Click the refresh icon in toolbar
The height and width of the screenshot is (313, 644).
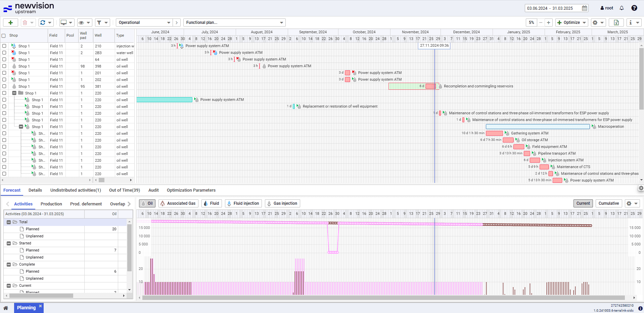click(x=43, y=23)
